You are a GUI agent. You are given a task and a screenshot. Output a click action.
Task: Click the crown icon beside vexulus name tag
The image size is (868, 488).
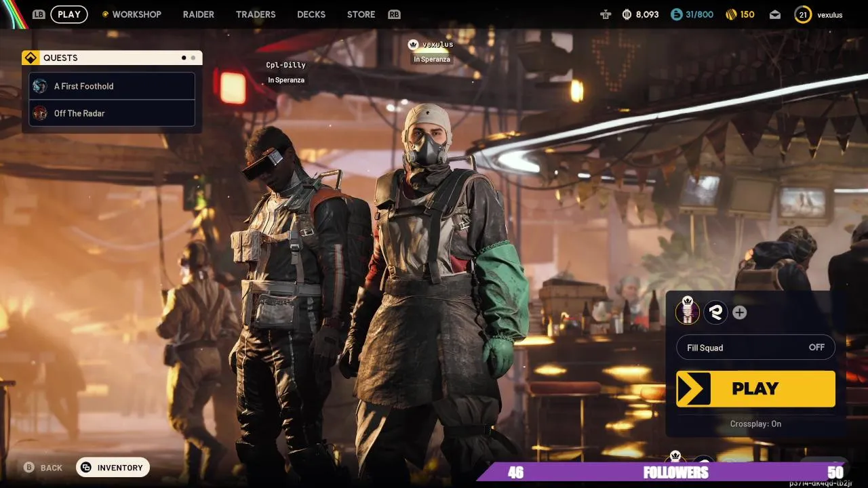click(413, 45)
